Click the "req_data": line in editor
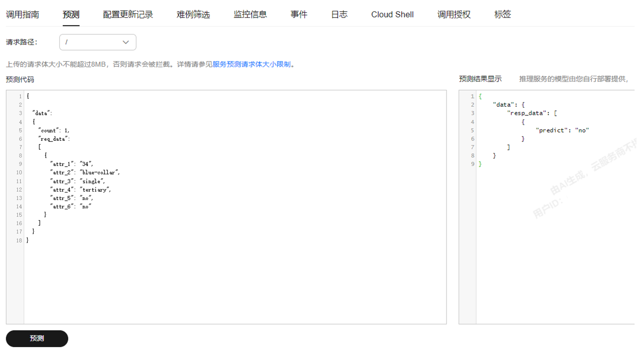 (54, 139)
